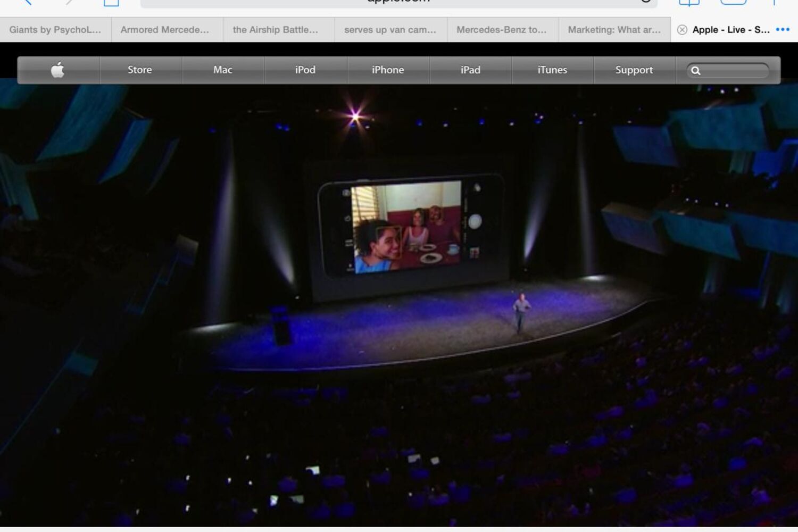Open the Support page

pos(634,70)
